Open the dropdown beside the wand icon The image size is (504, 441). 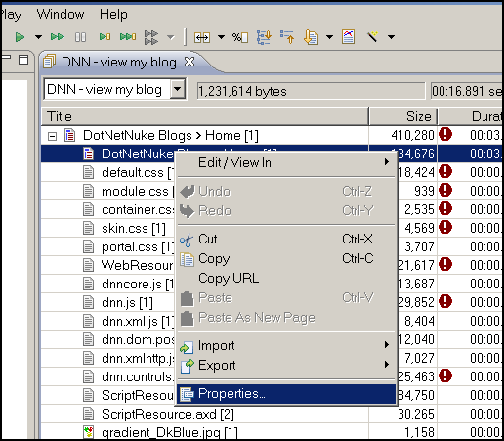pyautogui.click(x=391, y=37)
